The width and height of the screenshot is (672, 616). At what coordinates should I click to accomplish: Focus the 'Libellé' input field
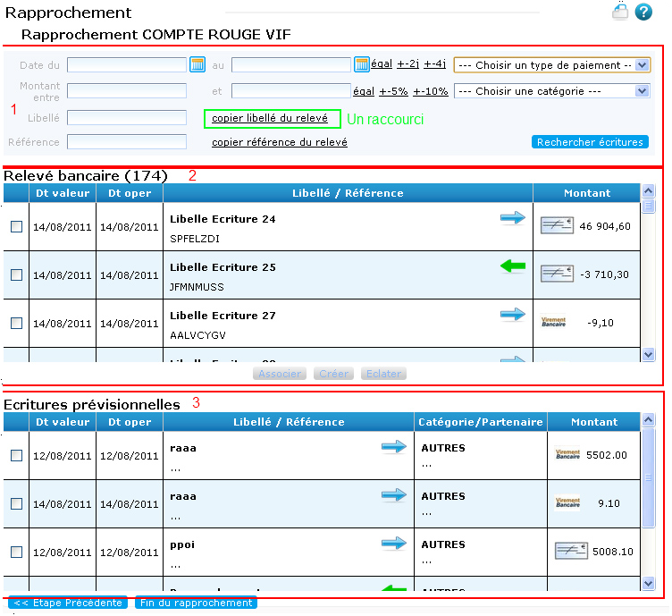(x=127, y=117)
